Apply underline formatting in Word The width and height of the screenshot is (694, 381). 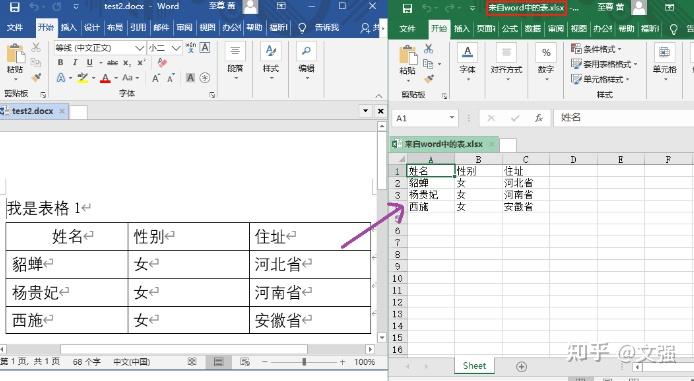(90, 63)
